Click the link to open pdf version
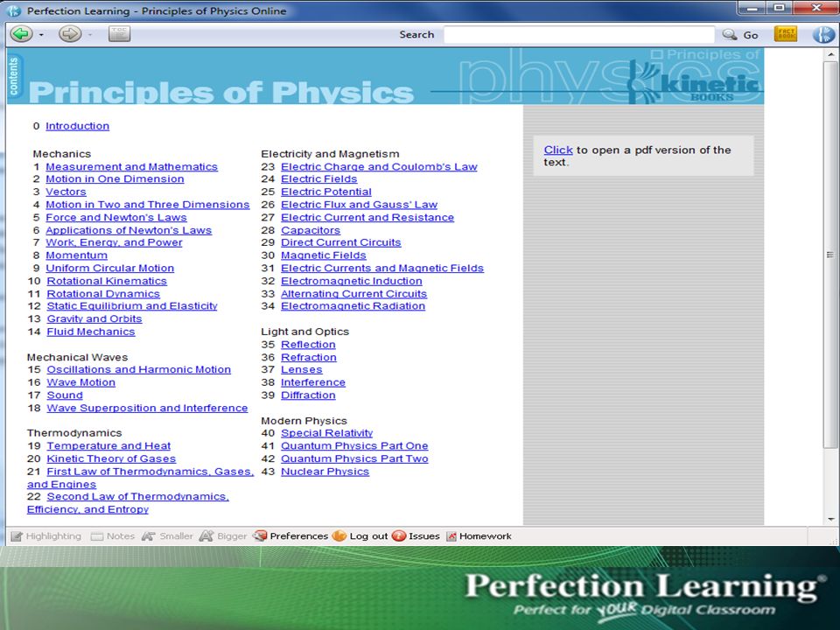This screenshot has height=630, width=840. pos(558,150)
